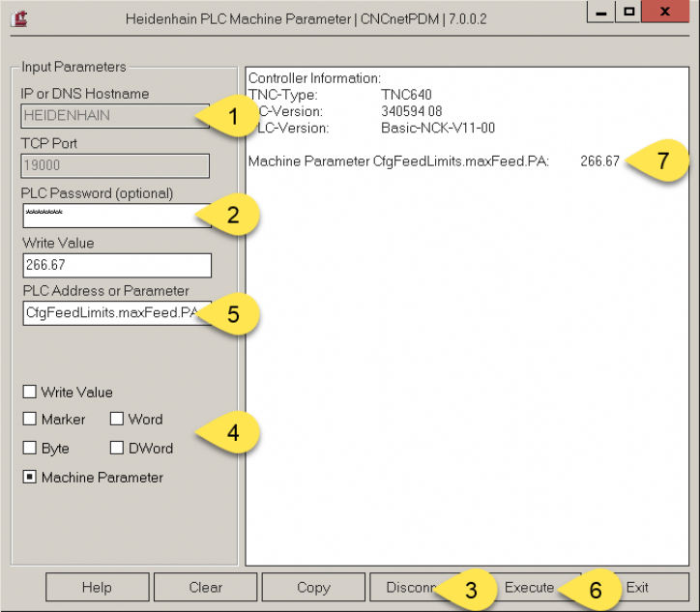700x612 pixels.
Task: Select the Basic-NCK-V11-00 PLC version text
Action: [x=438, y=129]
